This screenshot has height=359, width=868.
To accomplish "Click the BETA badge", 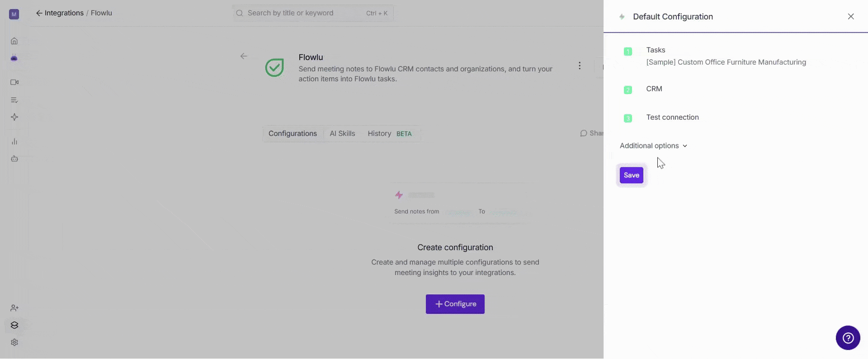I will click(404, 134).
